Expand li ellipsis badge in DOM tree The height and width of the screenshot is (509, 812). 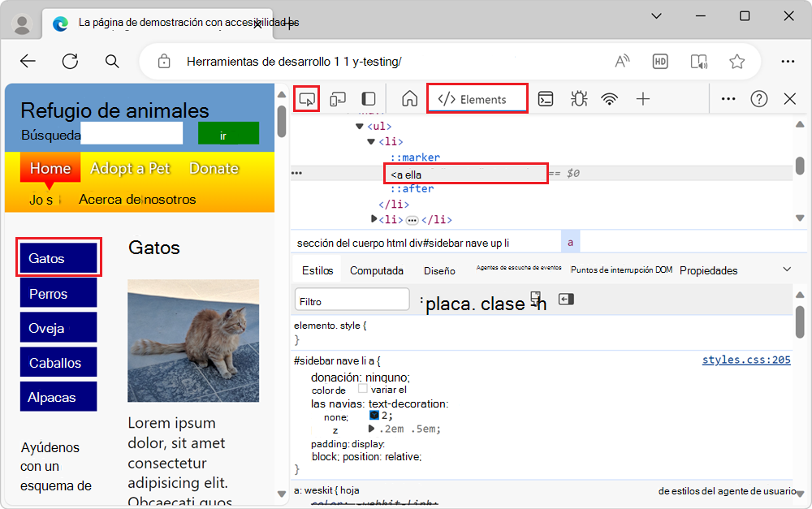click(412, 220)
